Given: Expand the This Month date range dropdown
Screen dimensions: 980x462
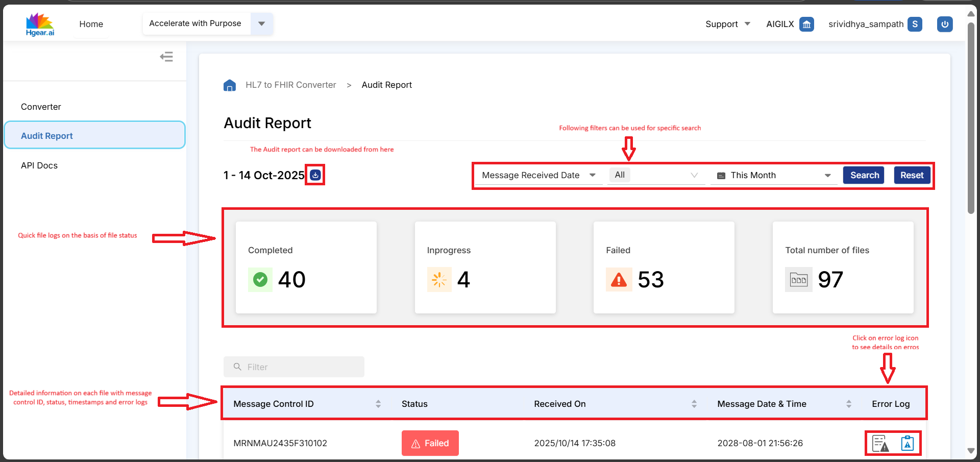Looking at the screenshot, I should [773, 175].
